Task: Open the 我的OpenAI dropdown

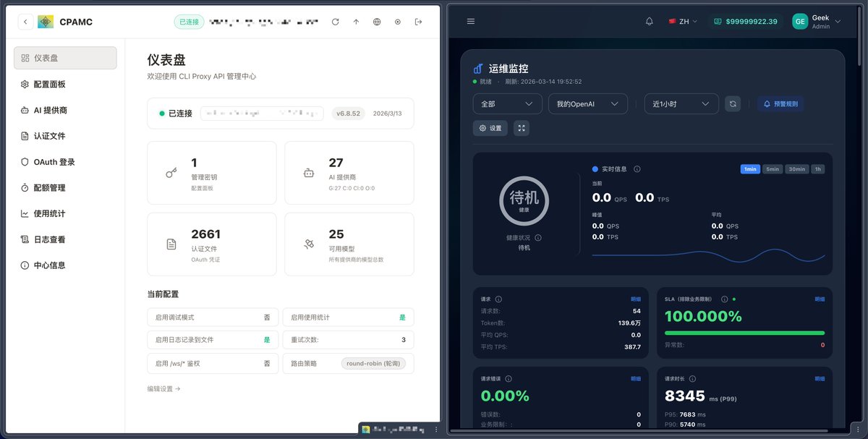Action: 587,104
